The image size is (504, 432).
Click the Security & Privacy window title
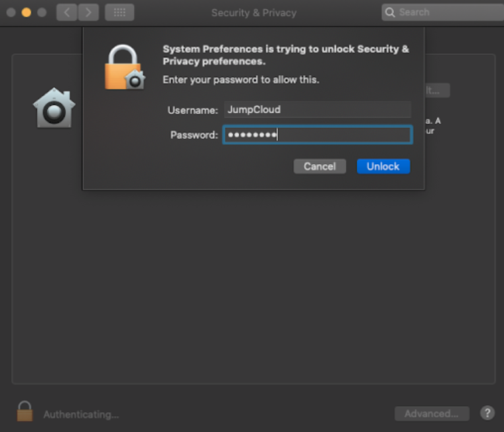coord(254,13)
